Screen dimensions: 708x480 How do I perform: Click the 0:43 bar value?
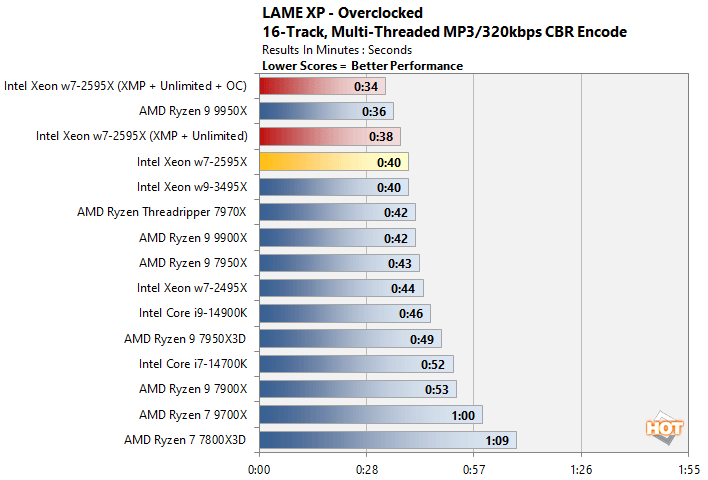(400, 263)
